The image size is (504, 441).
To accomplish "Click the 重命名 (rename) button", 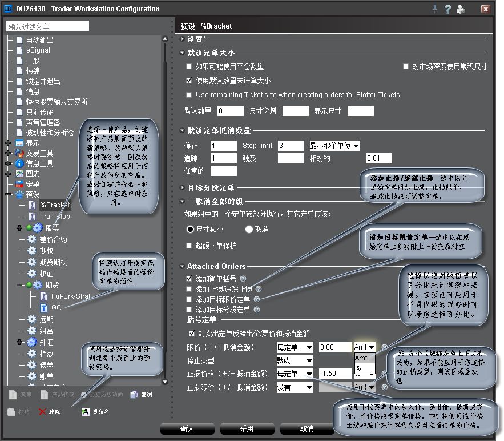I will coord(95,412).
